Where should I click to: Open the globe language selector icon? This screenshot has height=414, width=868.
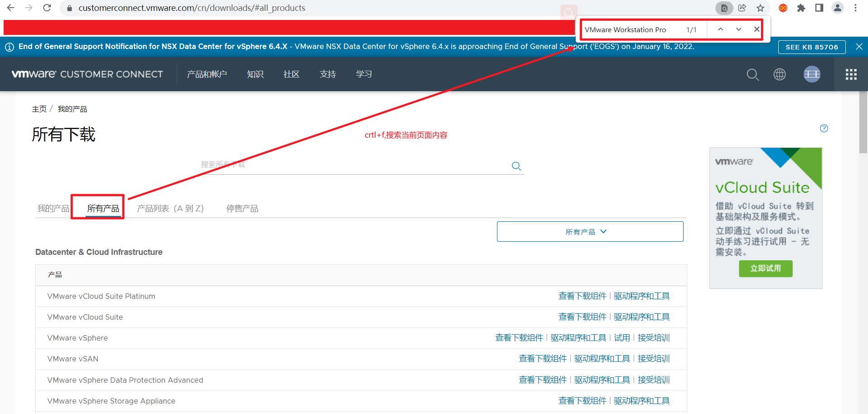780,74
